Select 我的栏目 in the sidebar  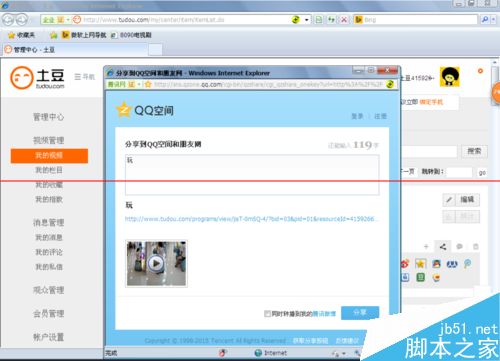coord(49,170)
